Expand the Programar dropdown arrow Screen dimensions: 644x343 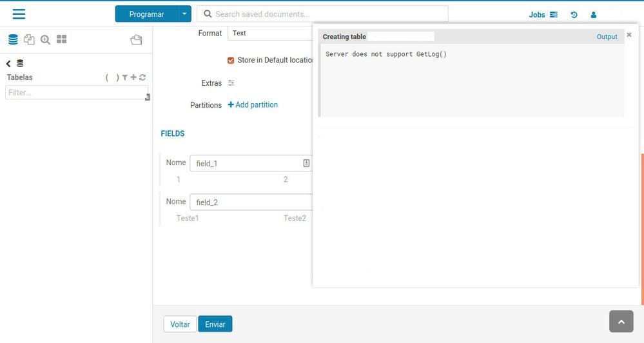pyautogui.click(x=185, y=14)
